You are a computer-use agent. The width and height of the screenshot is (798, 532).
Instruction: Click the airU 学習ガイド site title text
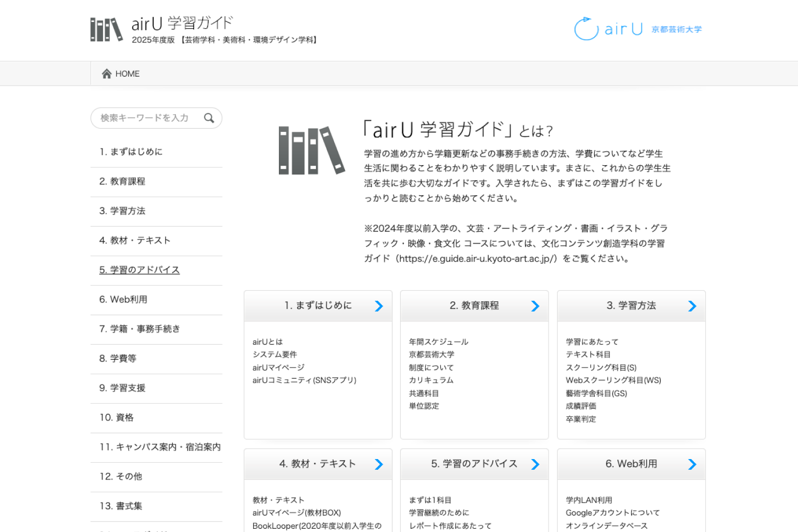(182, 23)
